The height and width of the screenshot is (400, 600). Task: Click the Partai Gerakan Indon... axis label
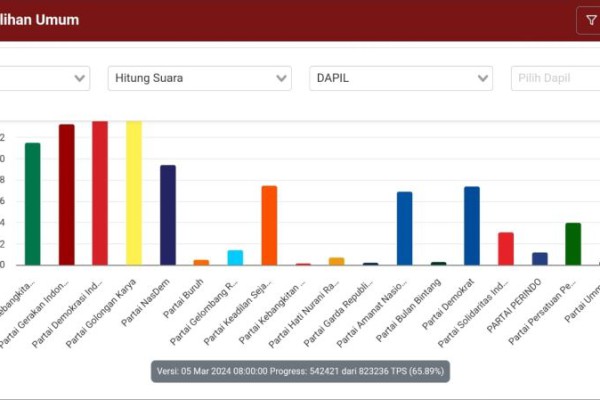(x=33, y=314)
